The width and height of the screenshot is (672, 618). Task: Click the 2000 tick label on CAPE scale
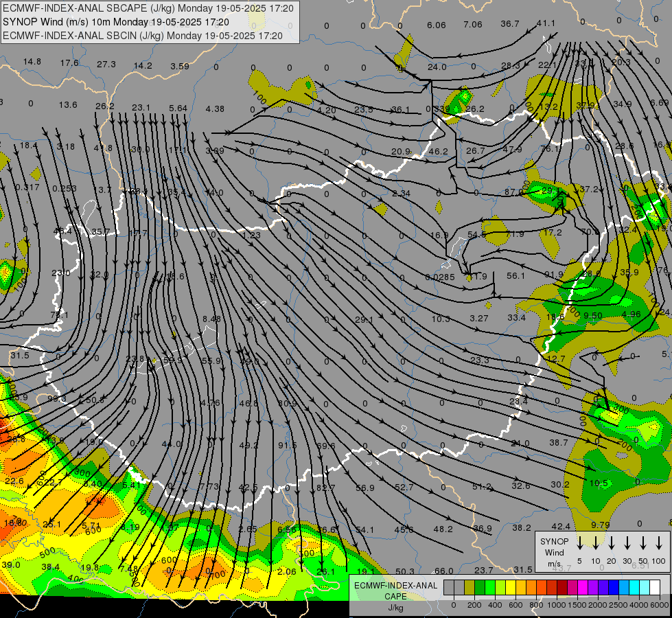(598, 605)
